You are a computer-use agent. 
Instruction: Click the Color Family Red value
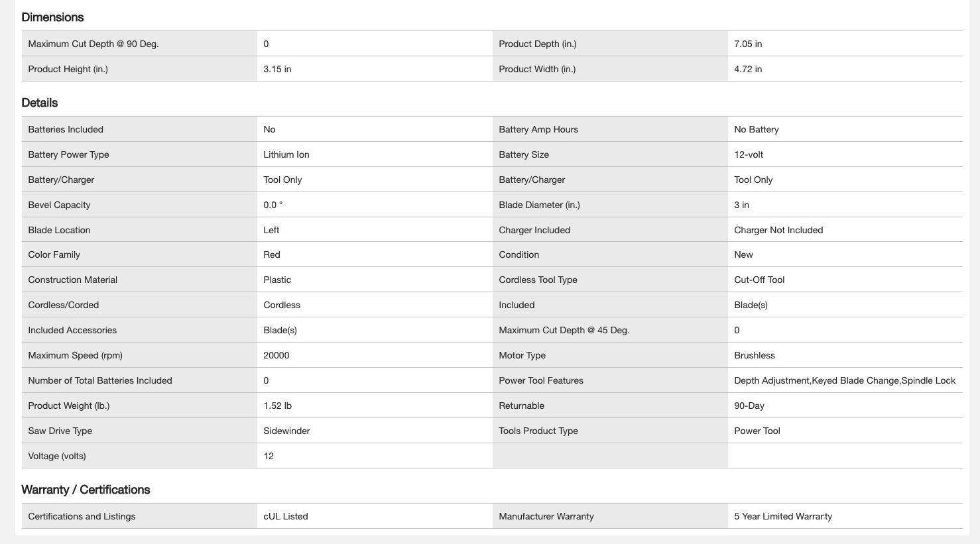272,254
